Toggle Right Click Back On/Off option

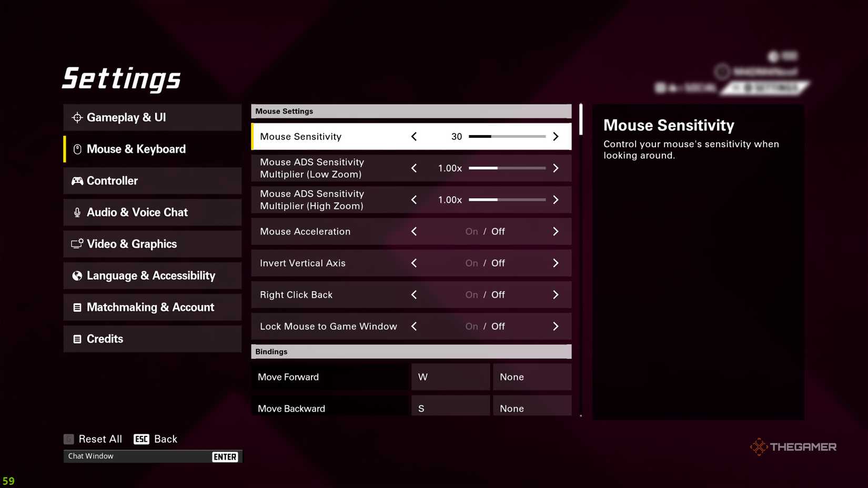[485, 295]
